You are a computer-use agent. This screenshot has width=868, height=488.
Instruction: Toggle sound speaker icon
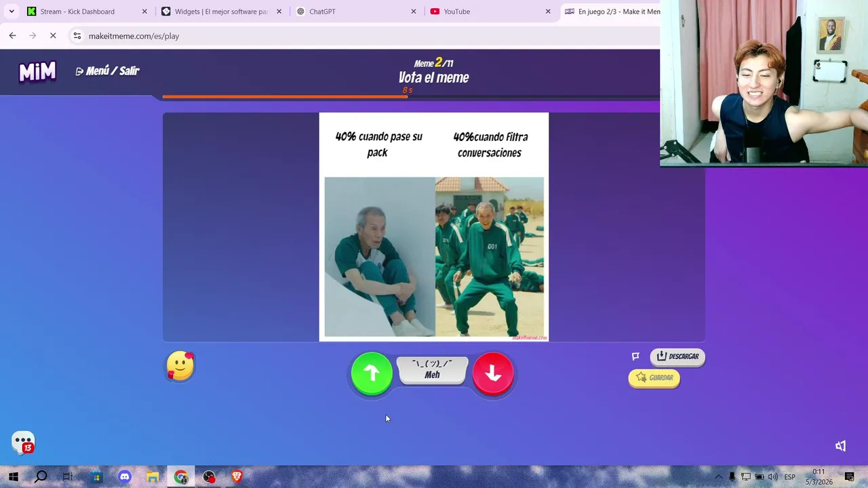click(841, 445)
